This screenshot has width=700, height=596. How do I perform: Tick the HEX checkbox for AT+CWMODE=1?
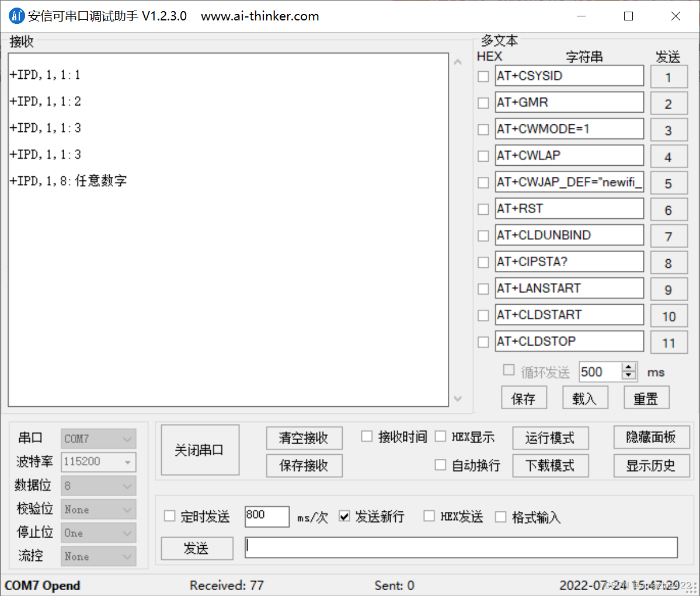(483, 130)
